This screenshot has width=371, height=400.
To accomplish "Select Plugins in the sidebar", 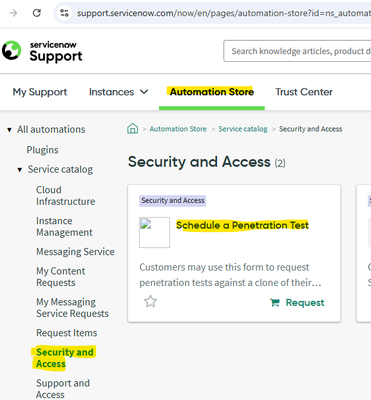I will tap(42, 150).
